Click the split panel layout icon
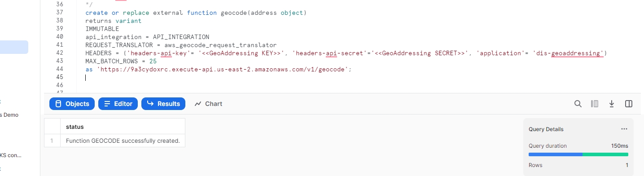 629,104
